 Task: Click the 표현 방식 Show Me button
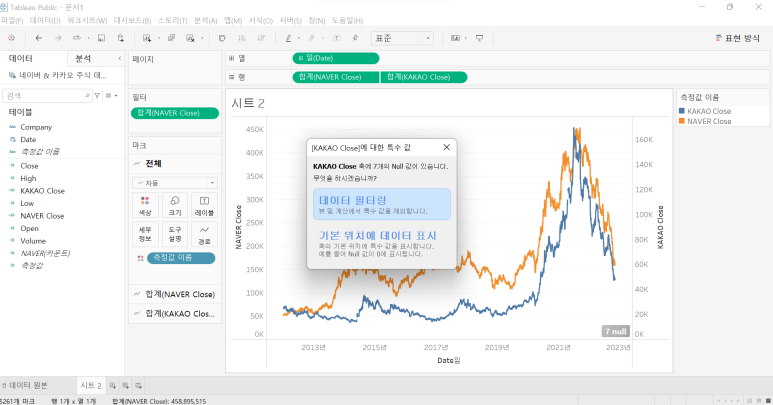[x=738, y=38]
